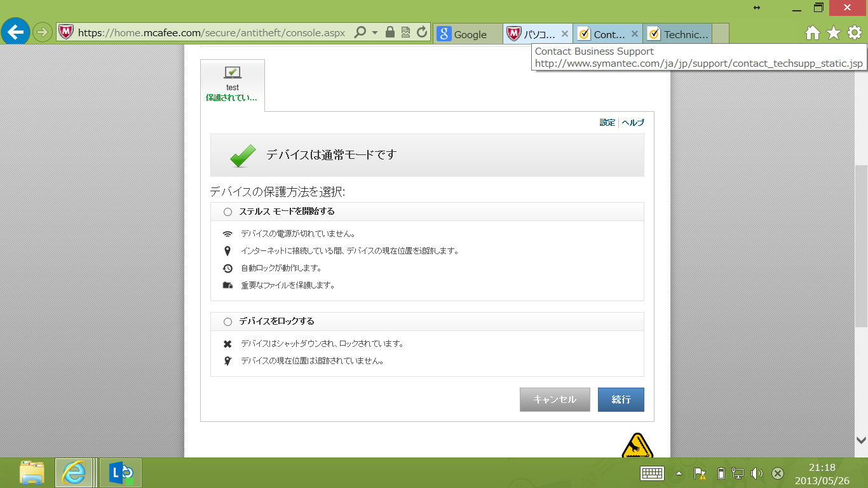
Task: Click the 自動ロックが動作します。 text
Action: point(281,268)
